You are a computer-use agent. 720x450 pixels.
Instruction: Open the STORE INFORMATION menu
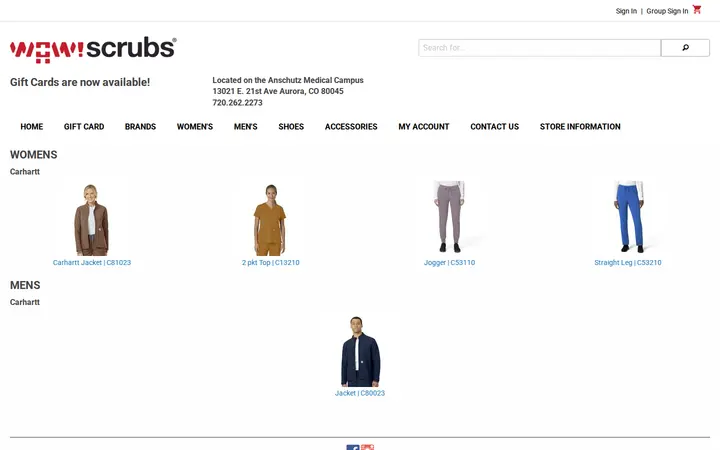pos(580,127)
